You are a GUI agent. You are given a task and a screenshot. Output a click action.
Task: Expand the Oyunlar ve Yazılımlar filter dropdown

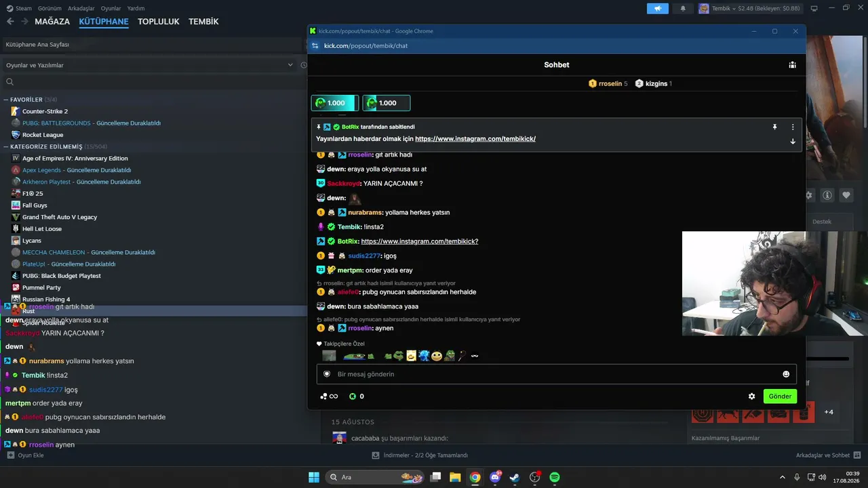(x=149, y=65)
